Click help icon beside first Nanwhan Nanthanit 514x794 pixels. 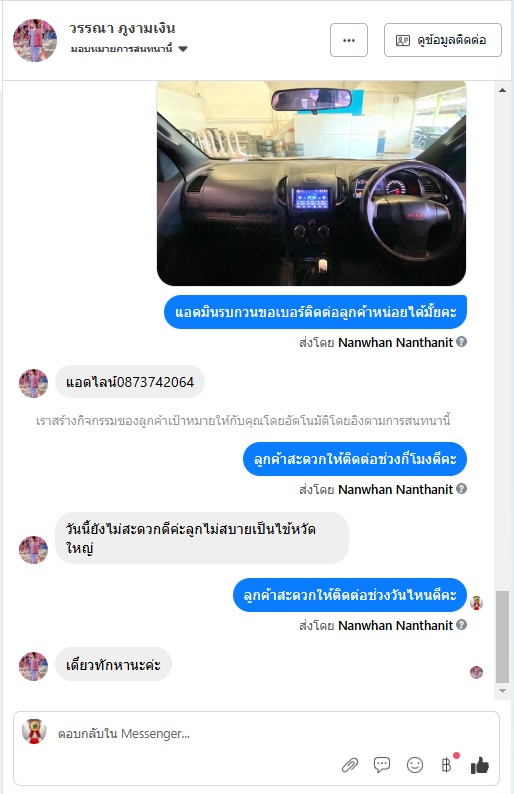point(461,342)
